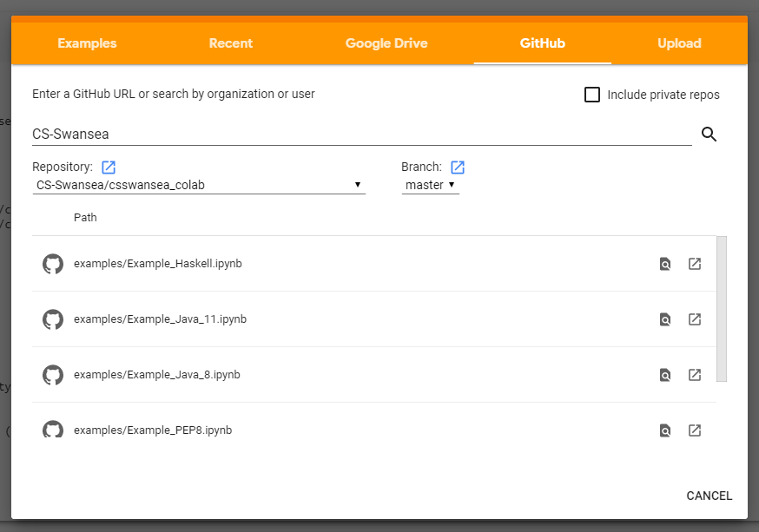Open Example_Java_11.ipynb in new tab icon
The image size is (759, 532).
695,319
